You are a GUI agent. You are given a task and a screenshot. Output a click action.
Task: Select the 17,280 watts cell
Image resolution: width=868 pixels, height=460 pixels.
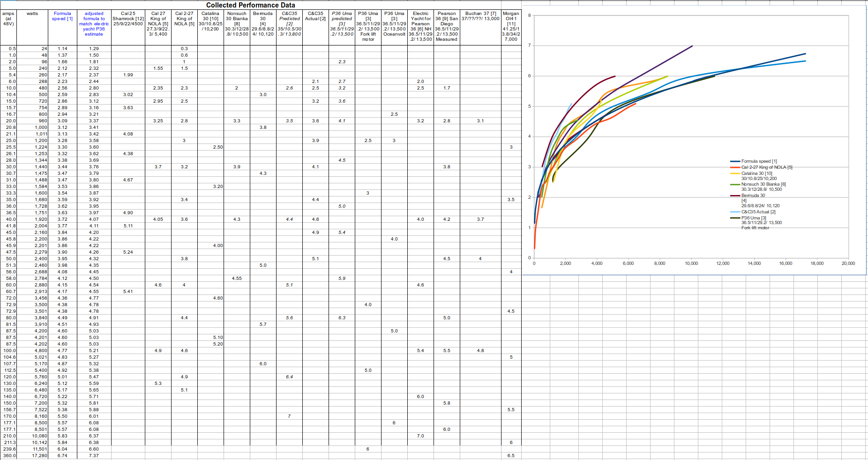[39, 456]
